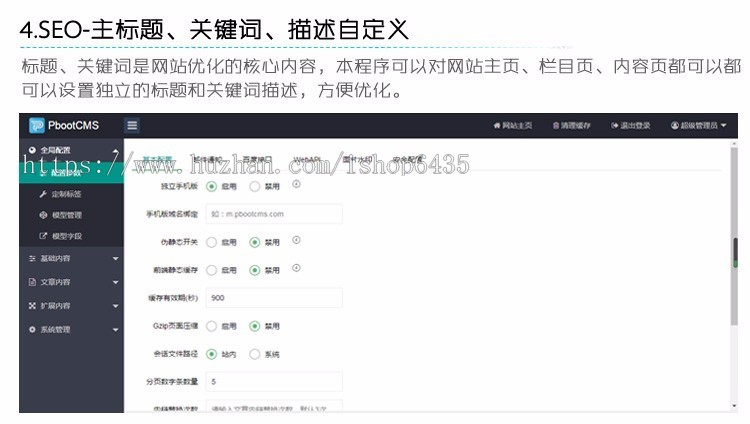This screenshot has width=750, height=424.
Task: Enable Gzip页面压缩 with the 启用 radio
Action: point(211,326)
